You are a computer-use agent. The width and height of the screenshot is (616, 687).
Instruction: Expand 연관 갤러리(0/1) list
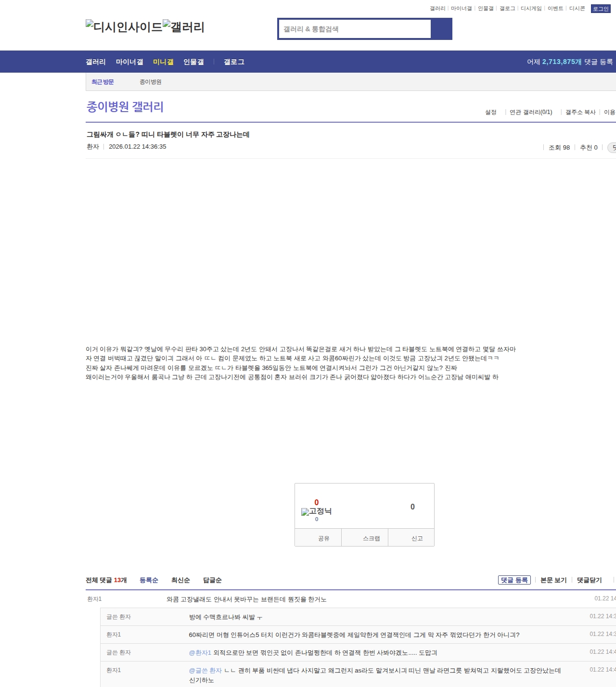tap(531, 112)
